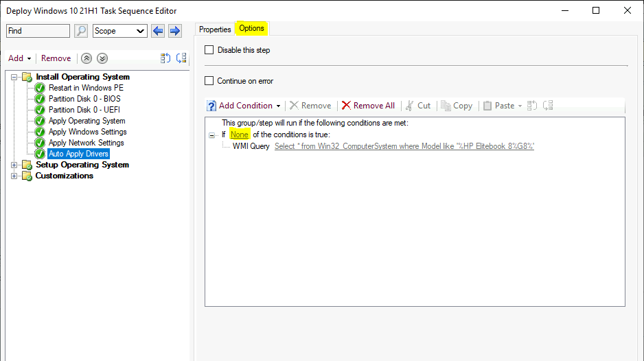Click green check icon for Apply Windows Settings
644x361 pixels.
[40, 132]
